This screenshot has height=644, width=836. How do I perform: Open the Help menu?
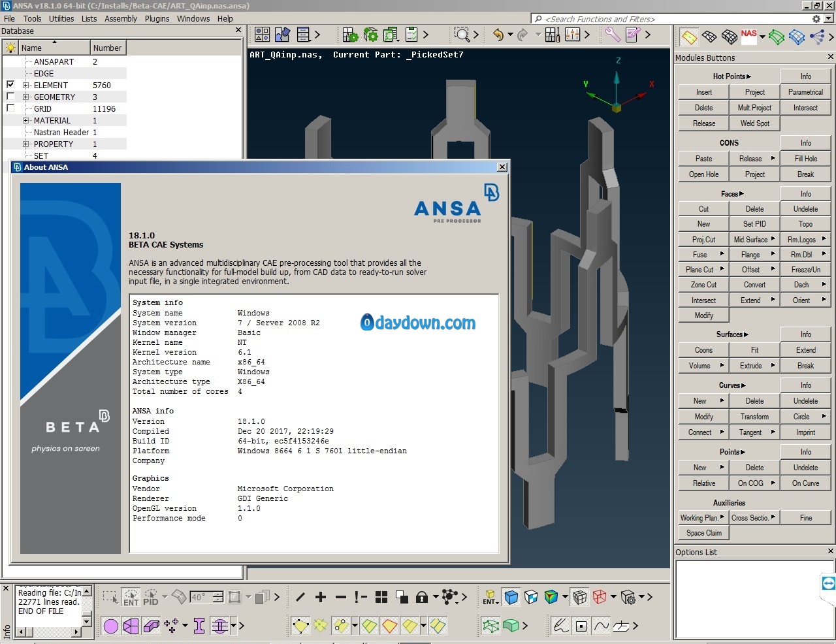coord(225,19)
